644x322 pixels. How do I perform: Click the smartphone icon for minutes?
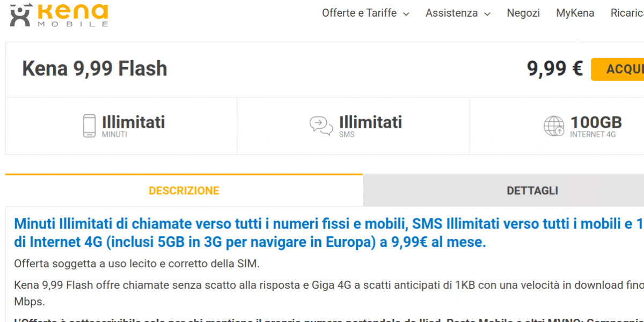pos(90,126)
